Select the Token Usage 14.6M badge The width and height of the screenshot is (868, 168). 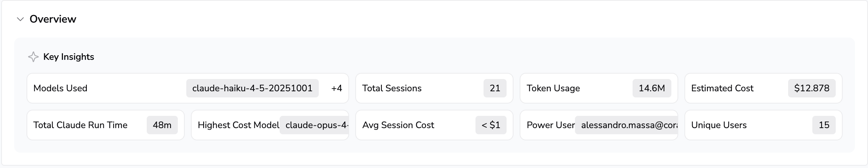coord(651,88)
